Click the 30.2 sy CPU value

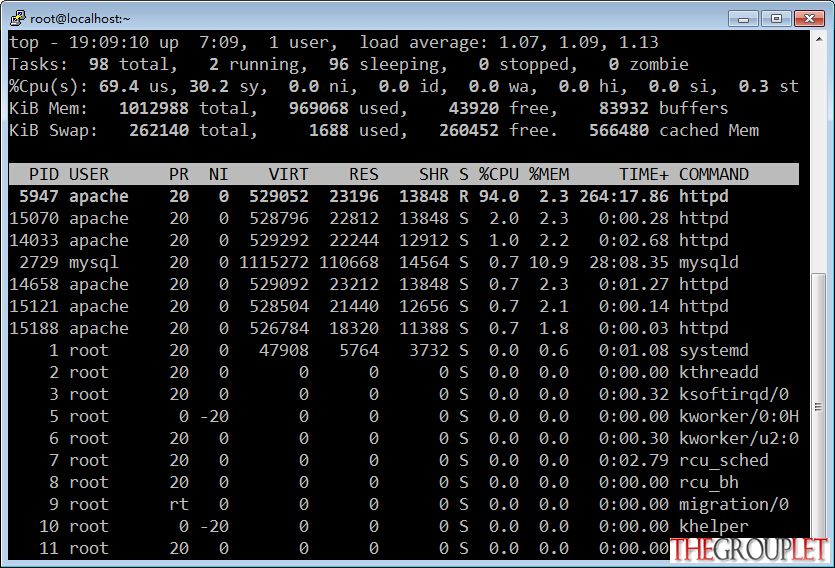point(209,86)
